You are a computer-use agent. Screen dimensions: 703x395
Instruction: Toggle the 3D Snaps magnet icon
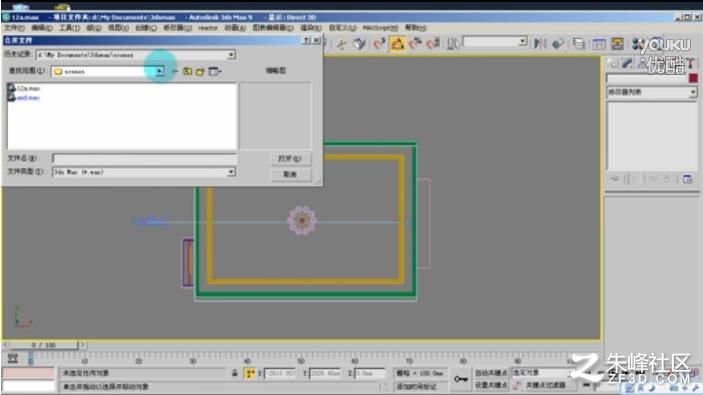pos(379,43)
